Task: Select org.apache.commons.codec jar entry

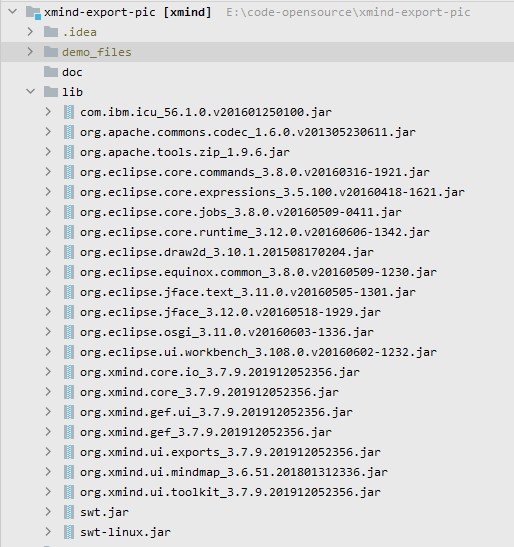Action: click(x=248, y=132)
